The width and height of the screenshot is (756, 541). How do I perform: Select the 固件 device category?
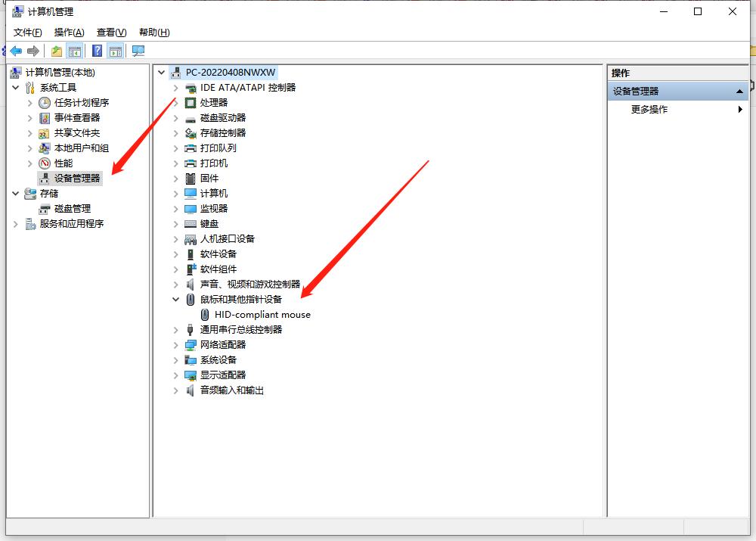[209, 179]
